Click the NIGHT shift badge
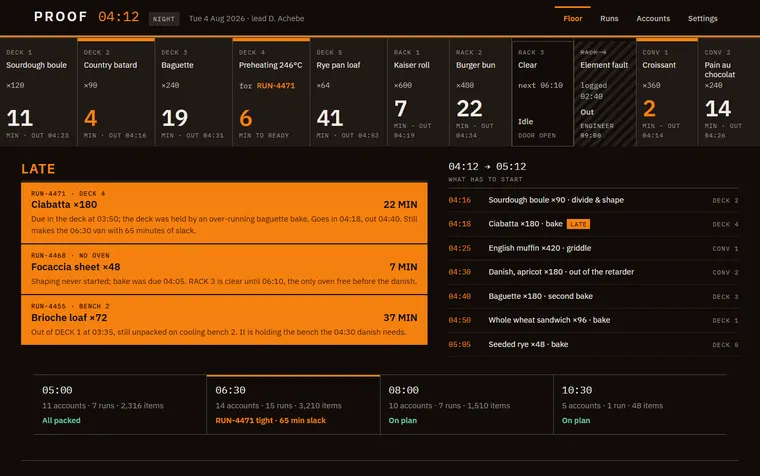 pos(164,19)
